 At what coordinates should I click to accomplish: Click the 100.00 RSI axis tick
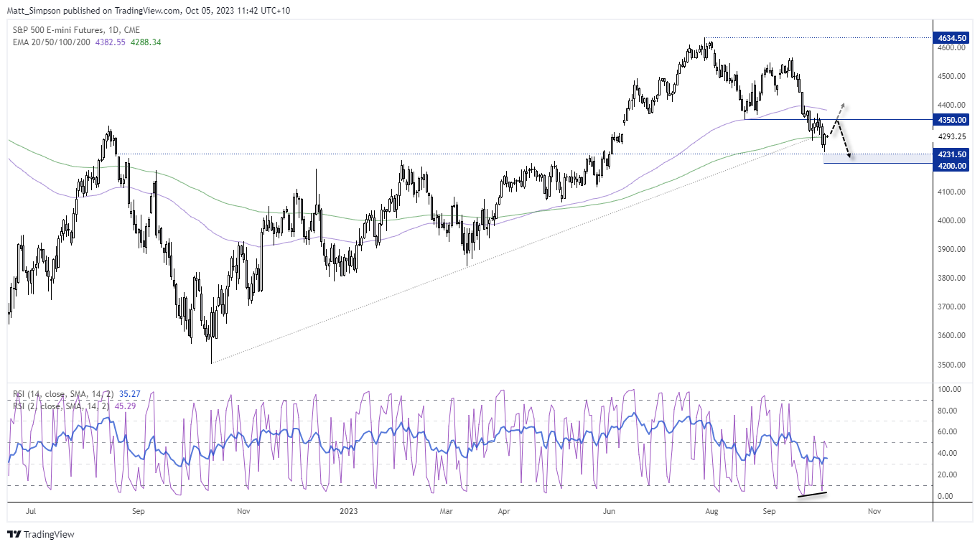[x=949, y=389]
